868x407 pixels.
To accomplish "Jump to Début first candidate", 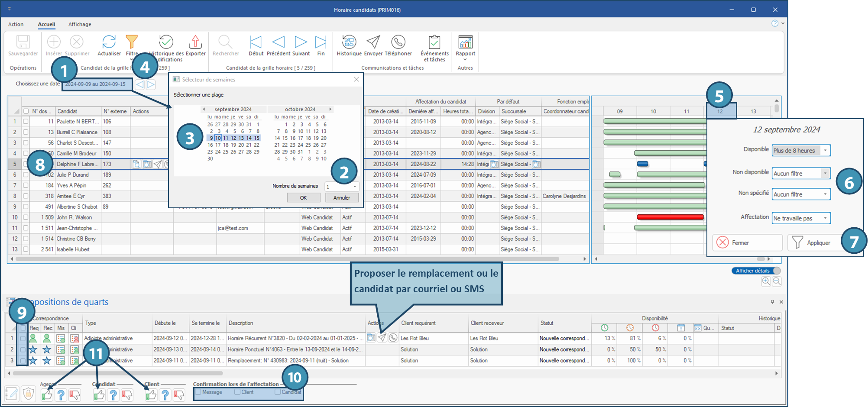I will (256, 42).
